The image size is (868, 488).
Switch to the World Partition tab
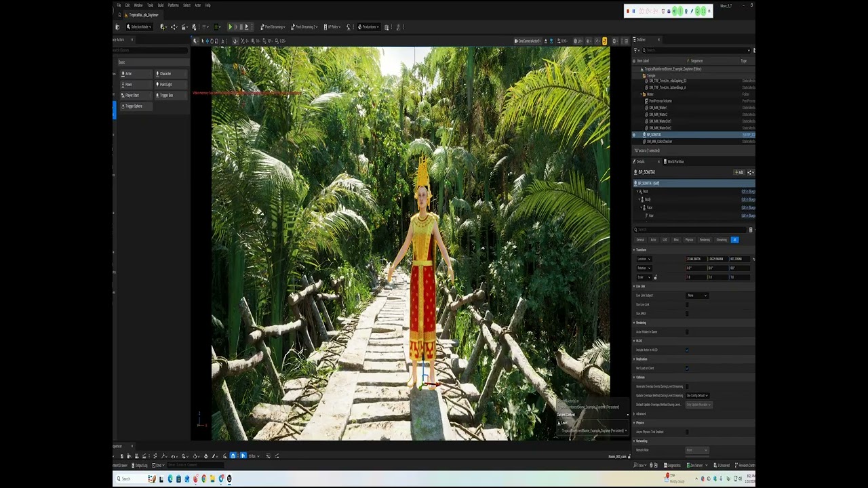click(x=675, y=162)
